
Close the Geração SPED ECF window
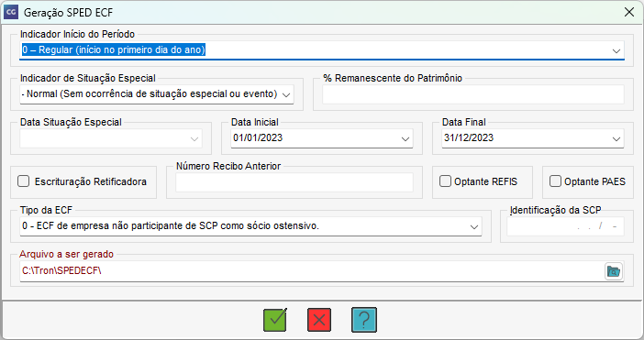click(x=628, y=12)
